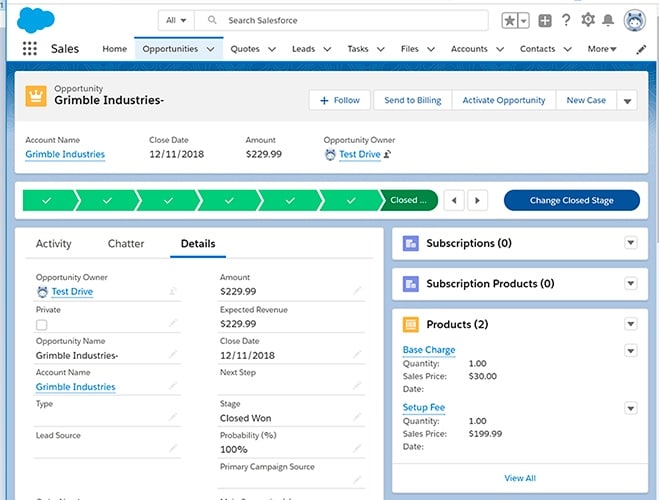
Task: Open the Files navigation tab
Action: [409, 49]
